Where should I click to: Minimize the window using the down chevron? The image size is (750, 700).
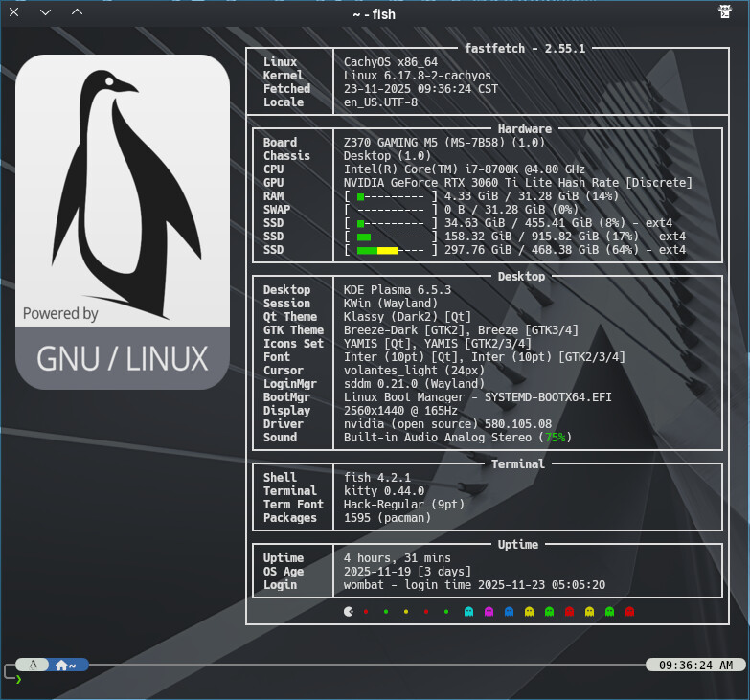46,12
